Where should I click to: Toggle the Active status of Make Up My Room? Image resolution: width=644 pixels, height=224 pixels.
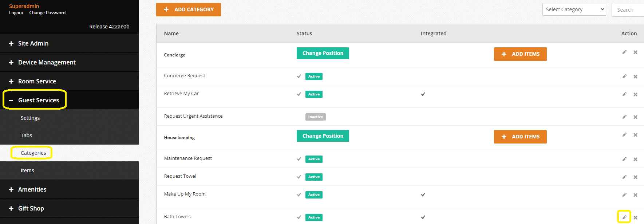313,195
